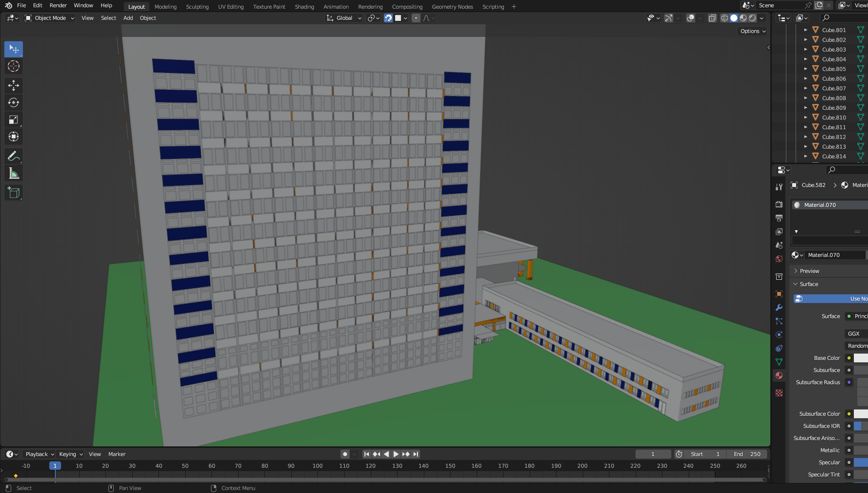The width and height of the screenshot is (868, 493).
Task: Select the Add Cube tool
Action: click(x=14, y=193)
